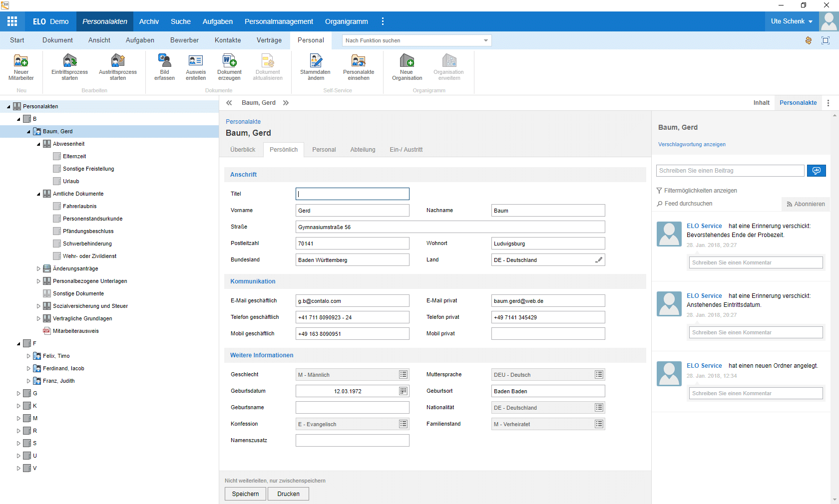Click the Drucken button
The image size is (839, 504).
click(x=289, y=494)
